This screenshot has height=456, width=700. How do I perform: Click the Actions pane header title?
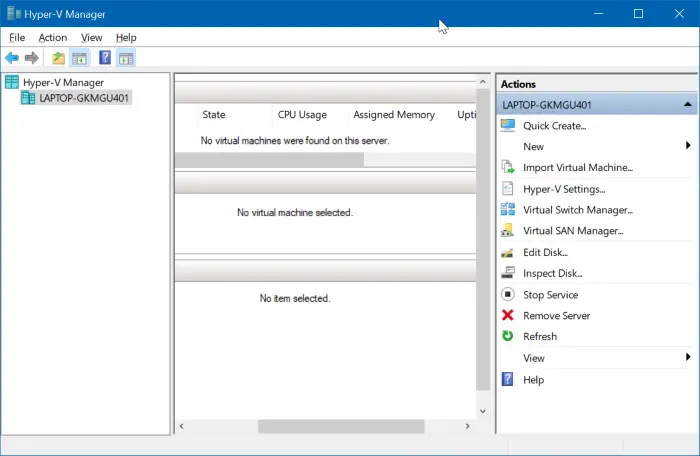coord(518,84)
